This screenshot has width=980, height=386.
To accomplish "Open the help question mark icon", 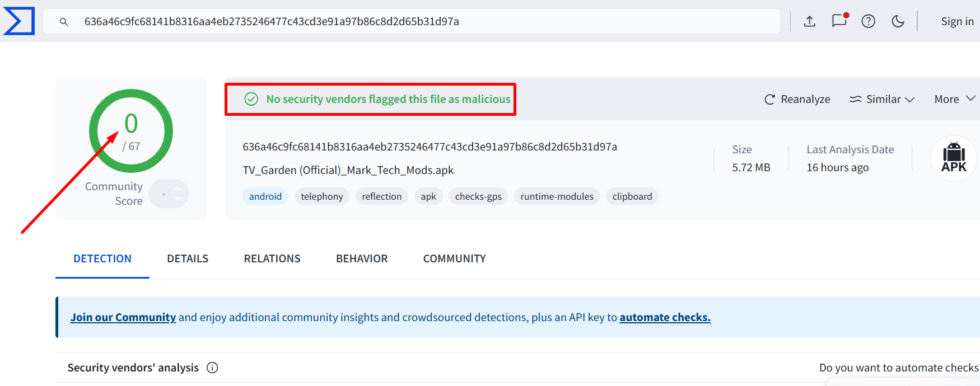I will (x=869, y=21).
